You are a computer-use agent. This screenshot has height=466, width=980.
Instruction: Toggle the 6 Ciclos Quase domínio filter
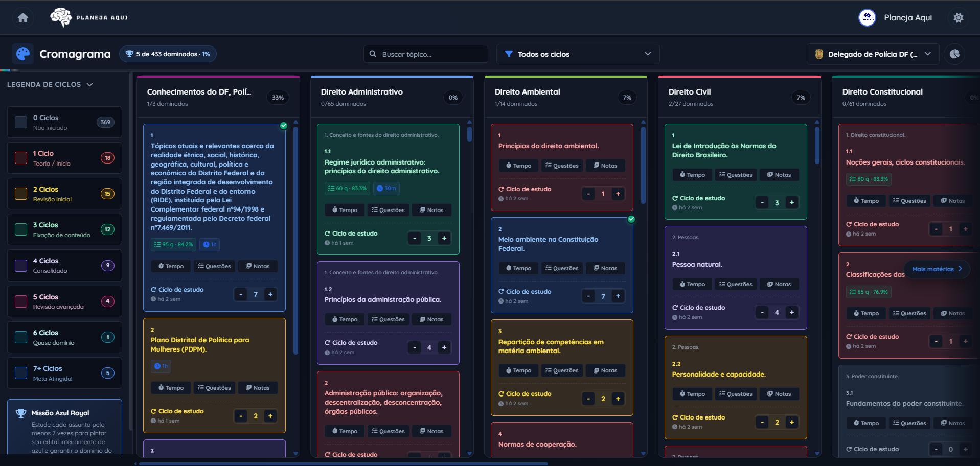pos(64,337)
